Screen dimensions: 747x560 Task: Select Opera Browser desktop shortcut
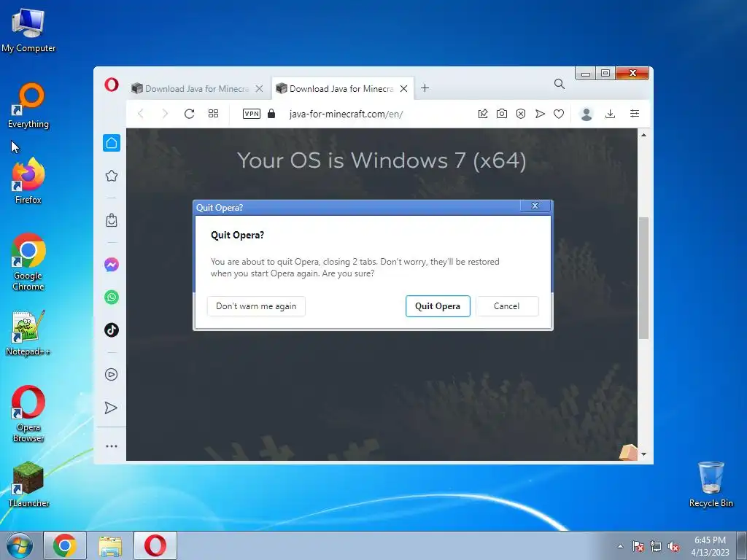(28, 414)
